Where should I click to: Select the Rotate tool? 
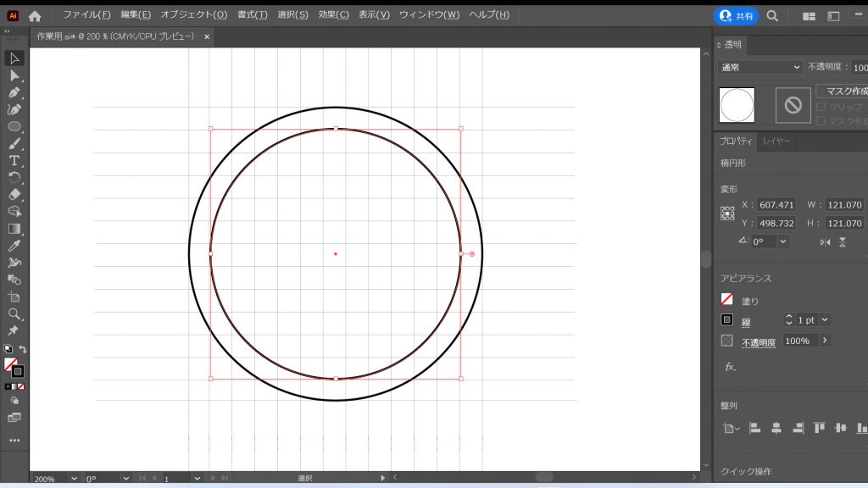point(14,178)
